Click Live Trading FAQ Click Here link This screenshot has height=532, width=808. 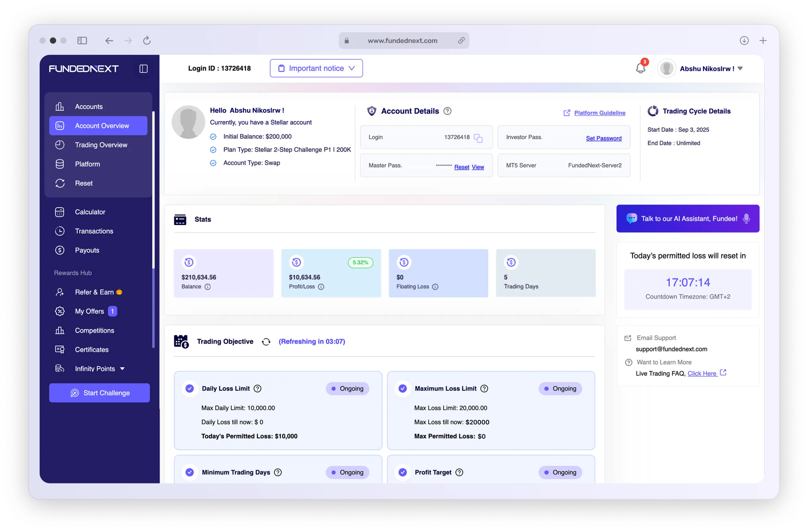click(702, 374)
